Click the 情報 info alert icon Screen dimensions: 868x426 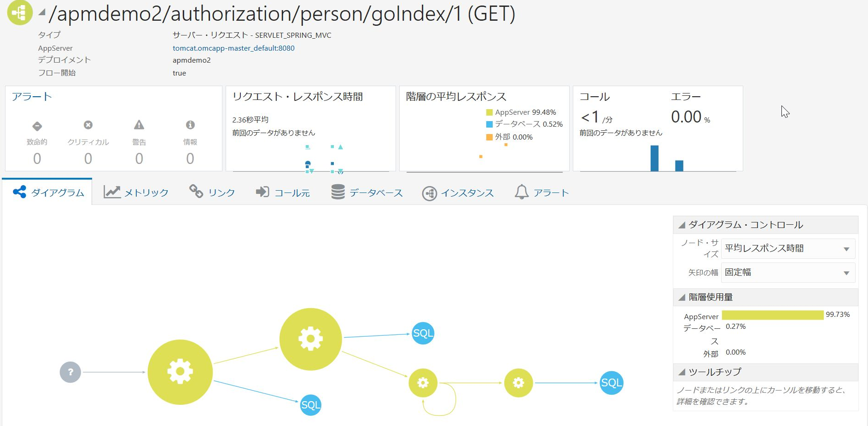point(190,125)
